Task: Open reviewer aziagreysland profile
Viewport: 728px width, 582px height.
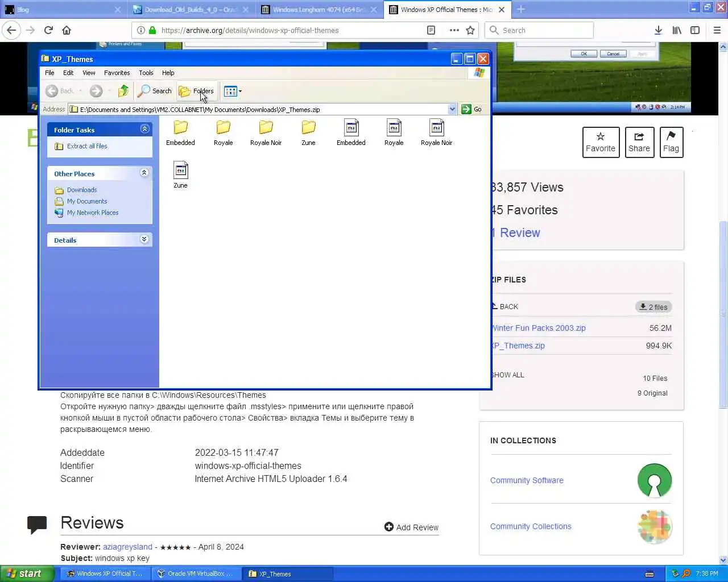Action: (x=127, y=547)
